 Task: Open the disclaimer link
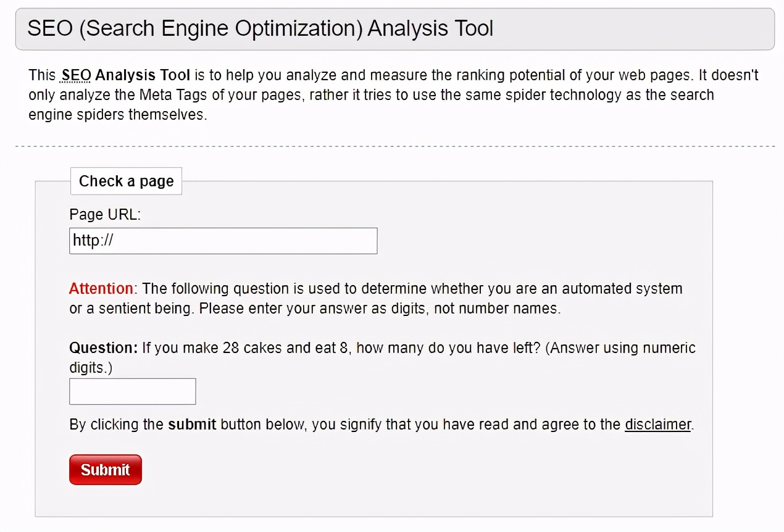(x=657, y=425)
